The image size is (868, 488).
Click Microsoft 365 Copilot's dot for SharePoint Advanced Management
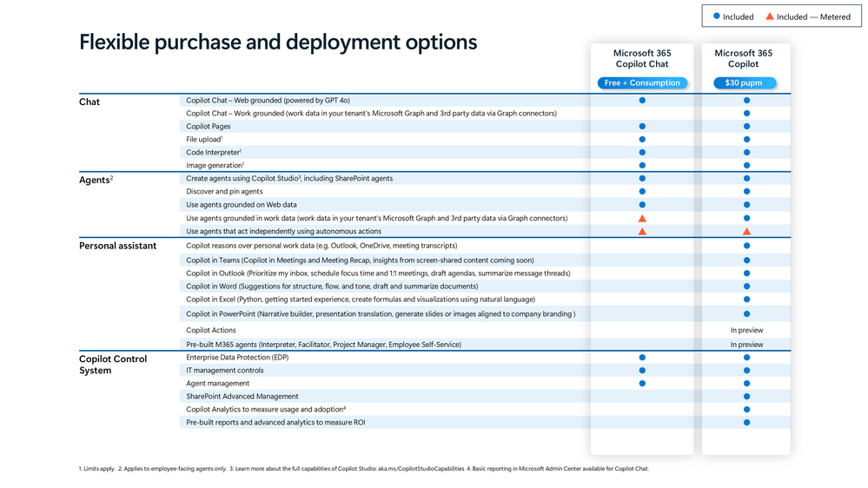click(746, 396)
